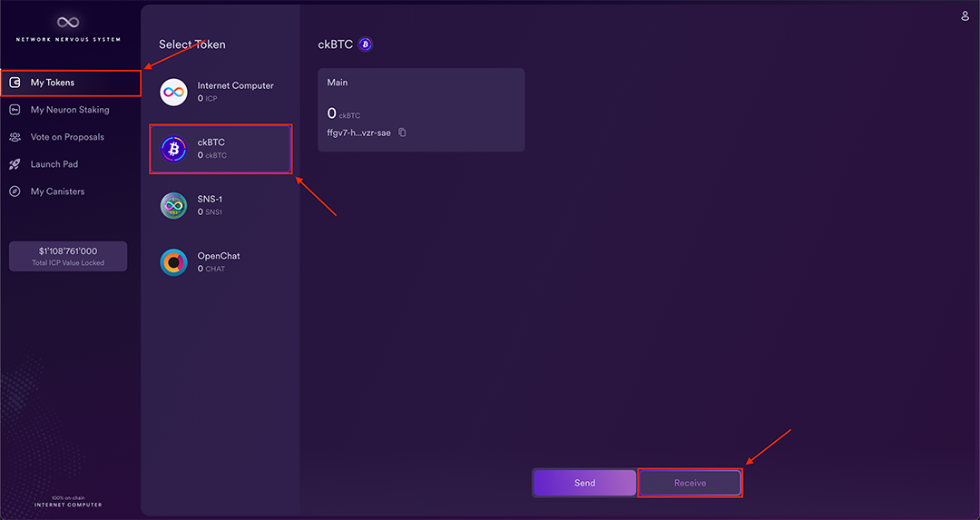Open the user account profile icon
The image size is (980, 520).
coord(965,16)
